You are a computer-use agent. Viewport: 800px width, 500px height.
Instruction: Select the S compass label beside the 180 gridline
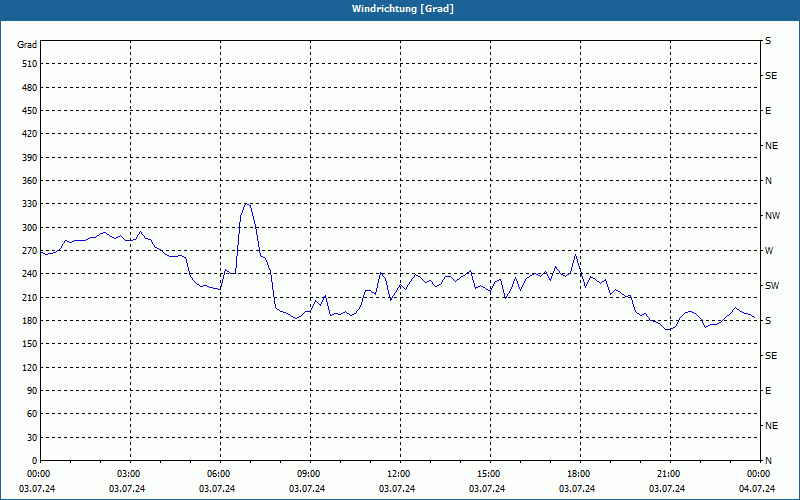[768, 321]
